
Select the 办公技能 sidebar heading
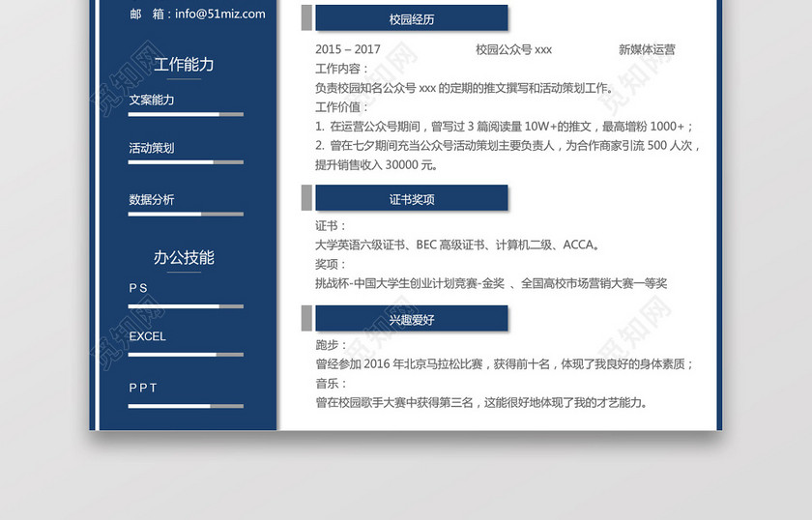[184, 257]
